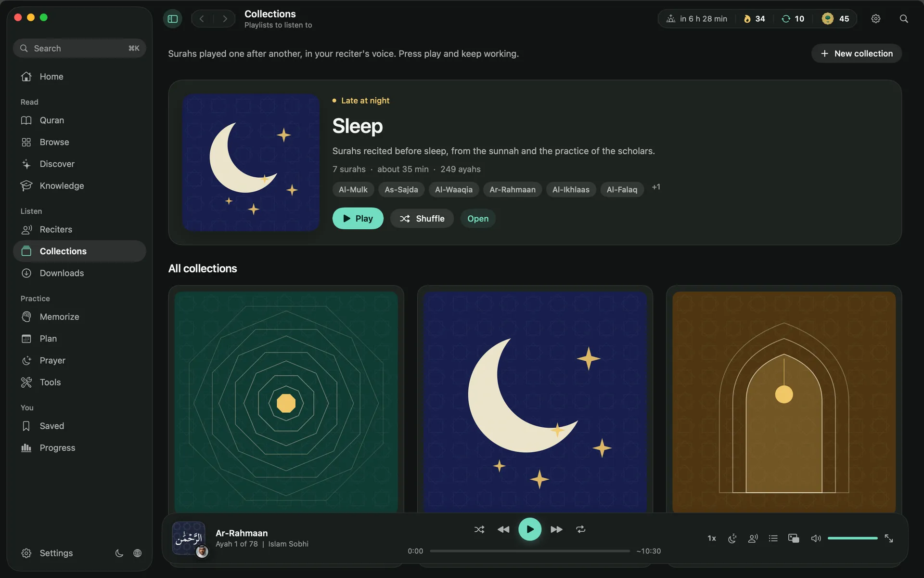Viewport: 924px width, 578px height.
Task: Open Downloads in the sidebar
Action: pyautogui.click(x=79, y=273)
